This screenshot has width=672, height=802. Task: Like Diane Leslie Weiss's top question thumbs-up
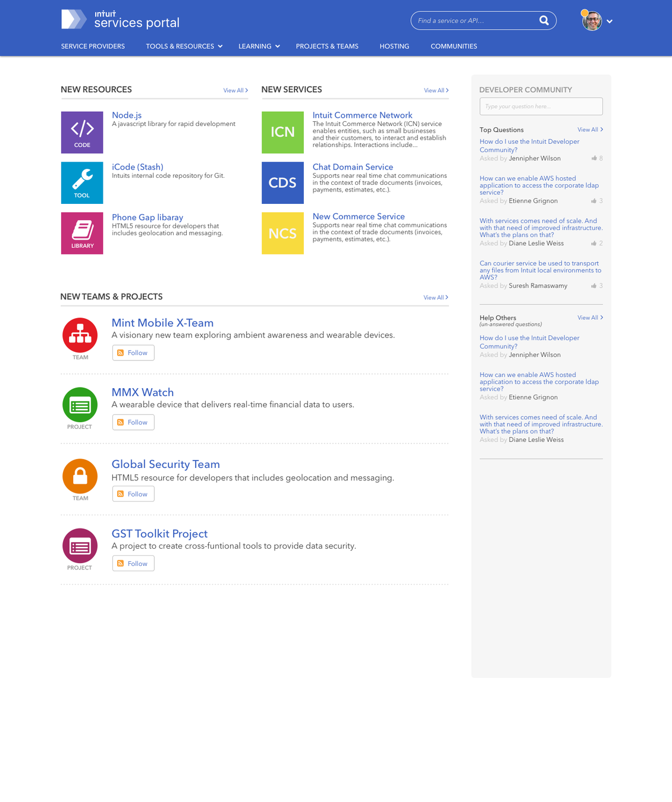(x=594, y=243)
